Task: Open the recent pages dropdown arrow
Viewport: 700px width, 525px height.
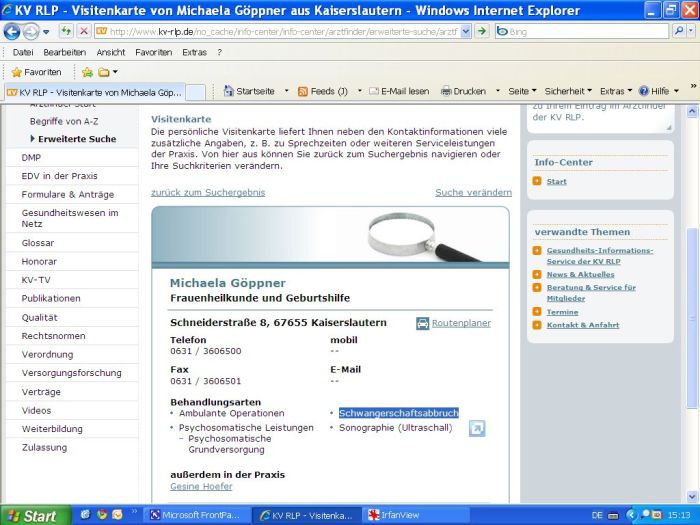Action: pos(46,32)
